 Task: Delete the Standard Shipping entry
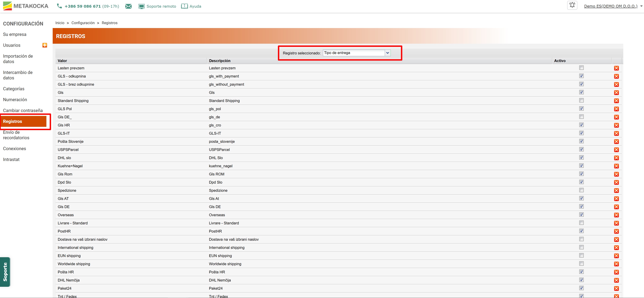tap(616, 101)
